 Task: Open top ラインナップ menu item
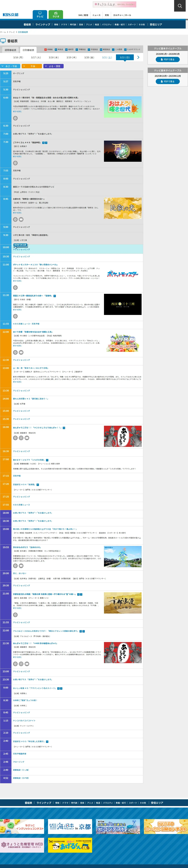pos(43,24)
